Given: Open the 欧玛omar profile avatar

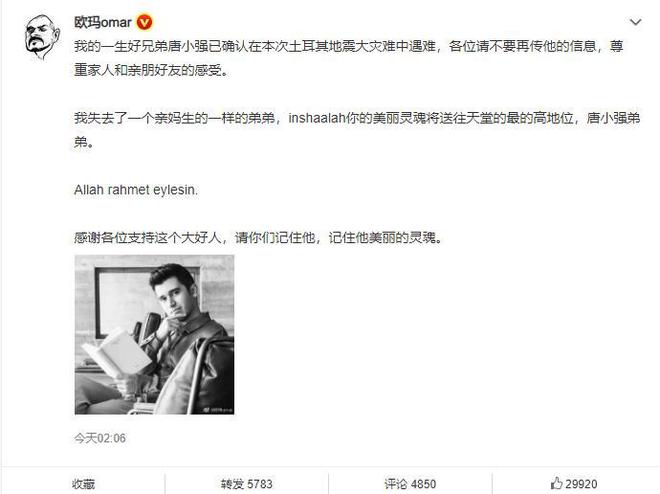Looking at the screenshot, I should 42,37.
